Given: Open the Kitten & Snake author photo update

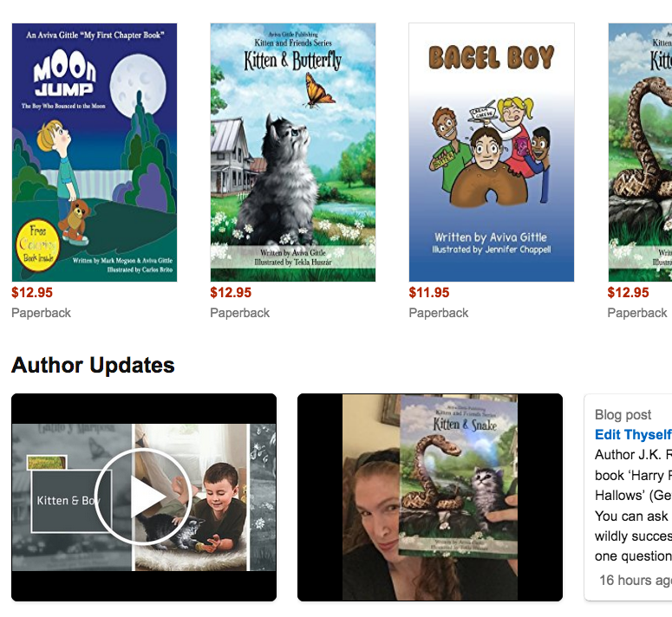Looking at the screenshot, I should [430, 497].
